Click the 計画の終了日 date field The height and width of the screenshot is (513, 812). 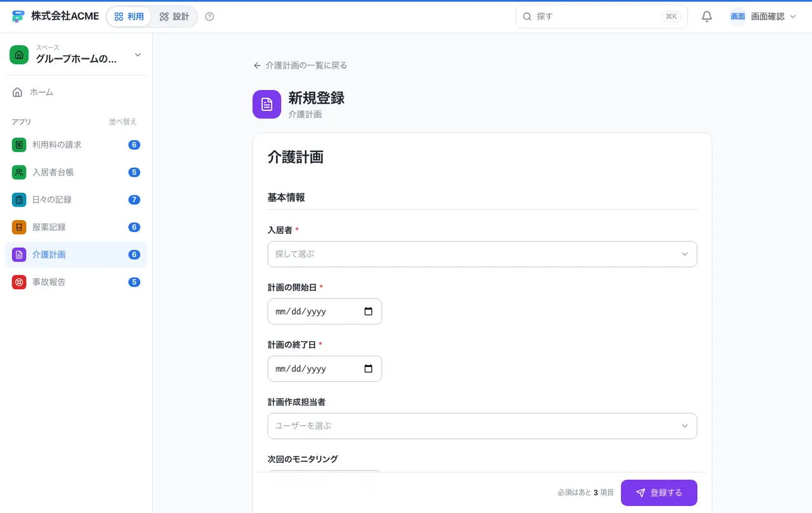(325, 368)
